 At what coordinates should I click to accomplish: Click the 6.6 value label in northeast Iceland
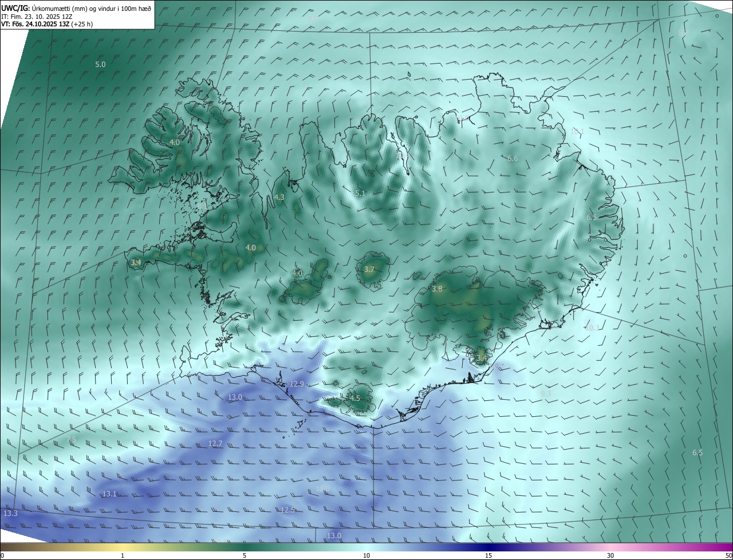tap(513, 159)
